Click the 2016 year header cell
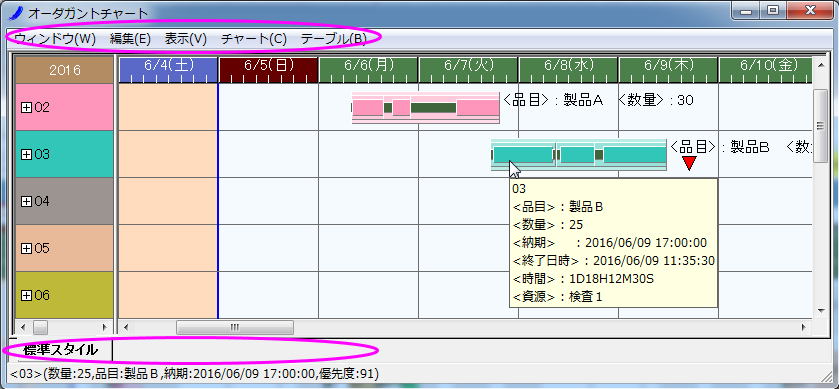Screen dimensions: 839x389 [x=64, y=70]
